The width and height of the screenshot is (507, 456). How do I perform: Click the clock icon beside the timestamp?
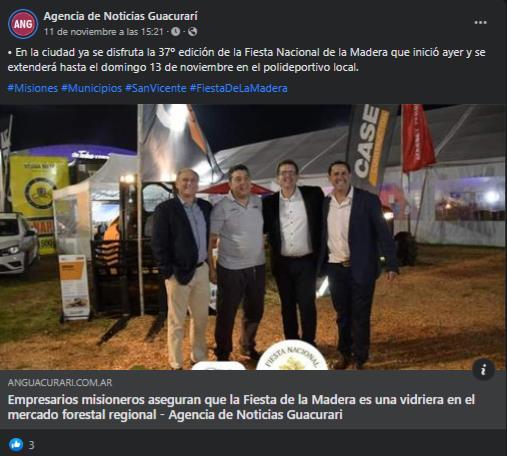coord(175,32)
